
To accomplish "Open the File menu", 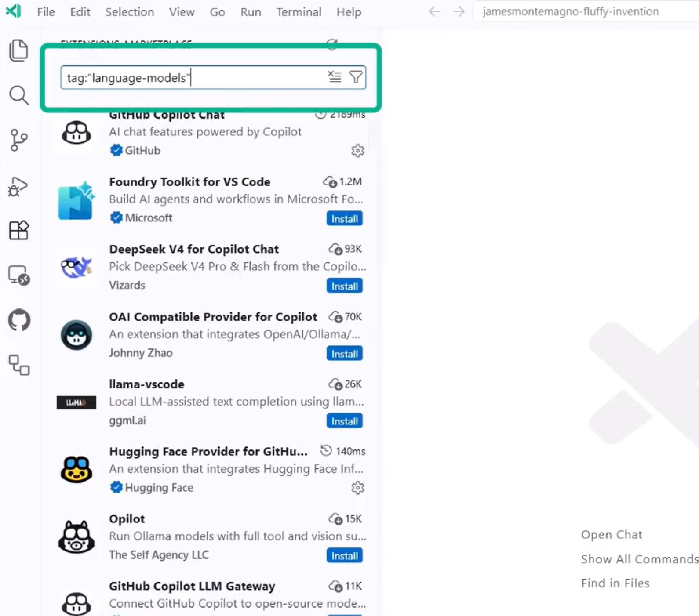I will pos(46,12).
